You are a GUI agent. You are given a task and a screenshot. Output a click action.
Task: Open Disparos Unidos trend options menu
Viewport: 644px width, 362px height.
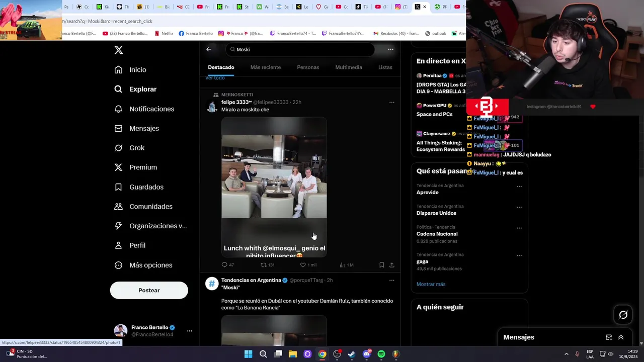519,207
